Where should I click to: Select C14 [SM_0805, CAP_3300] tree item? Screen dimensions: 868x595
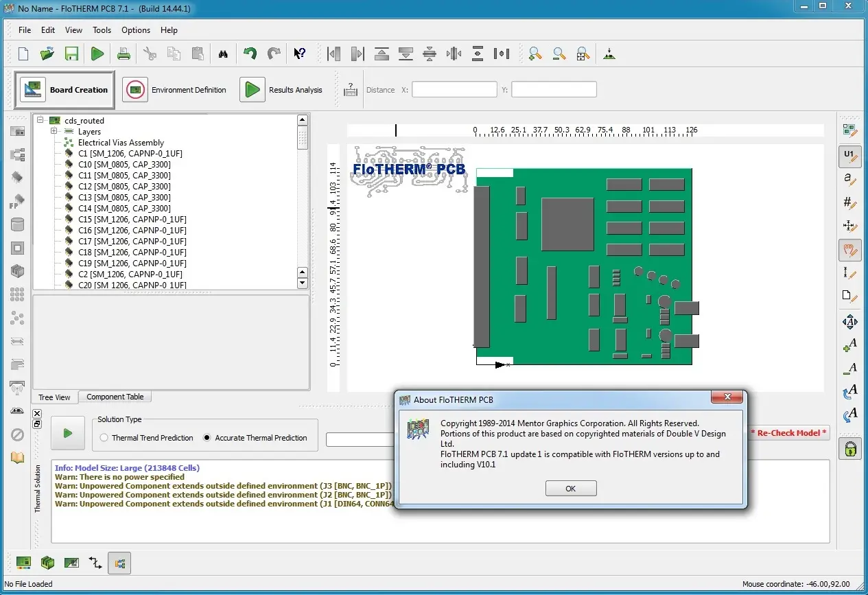pyautogui.click(x=124, y=208)
